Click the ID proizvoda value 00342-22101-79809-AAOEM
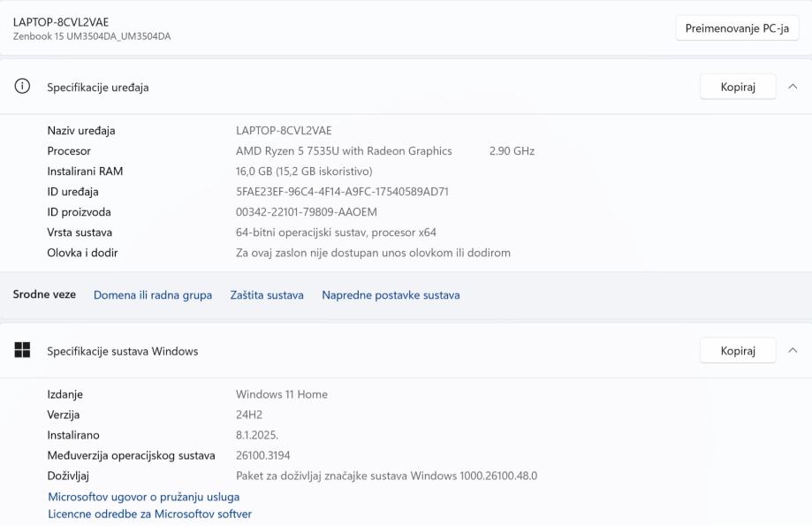Viewport: 812px width, 526px height. pos(307,212)
